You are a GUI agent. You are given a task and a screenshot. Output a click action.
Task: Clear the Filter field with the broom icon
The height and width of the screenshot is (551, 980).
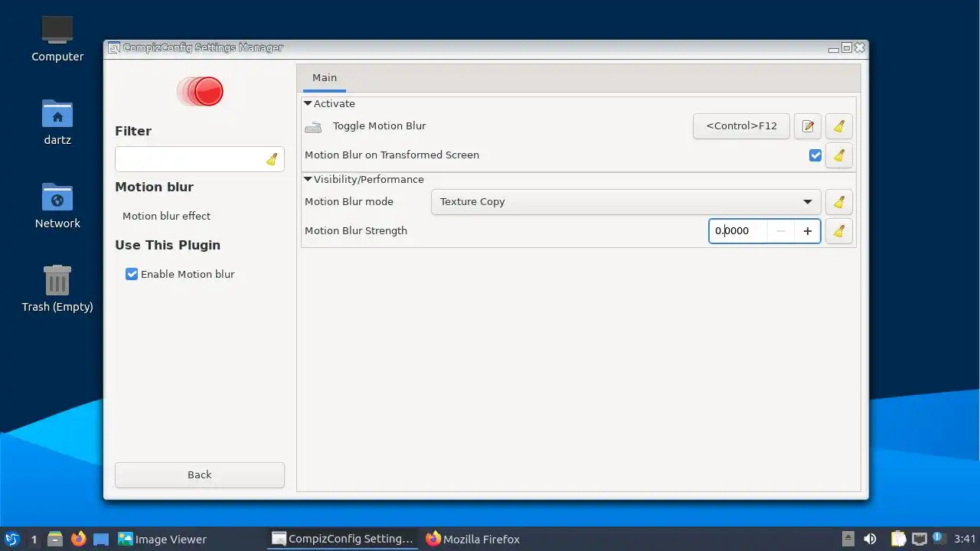point(272,159)
